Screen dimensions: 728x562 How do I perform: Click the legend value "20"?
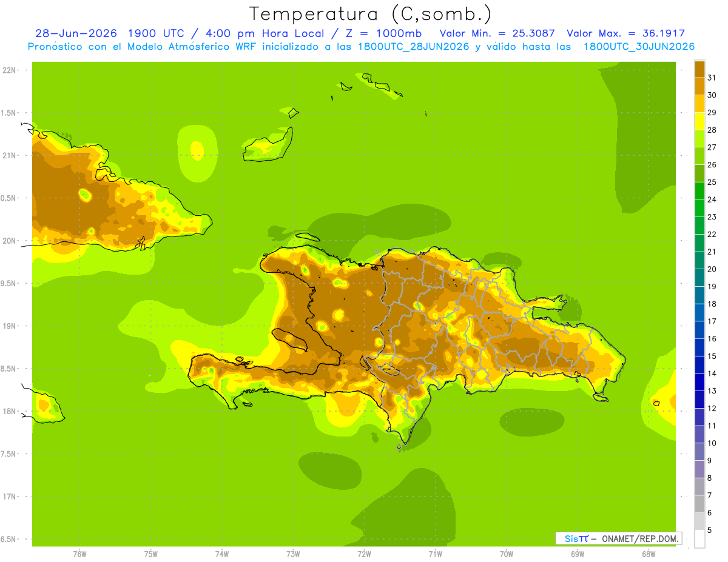pyautogui.click(x=712, y=269)
